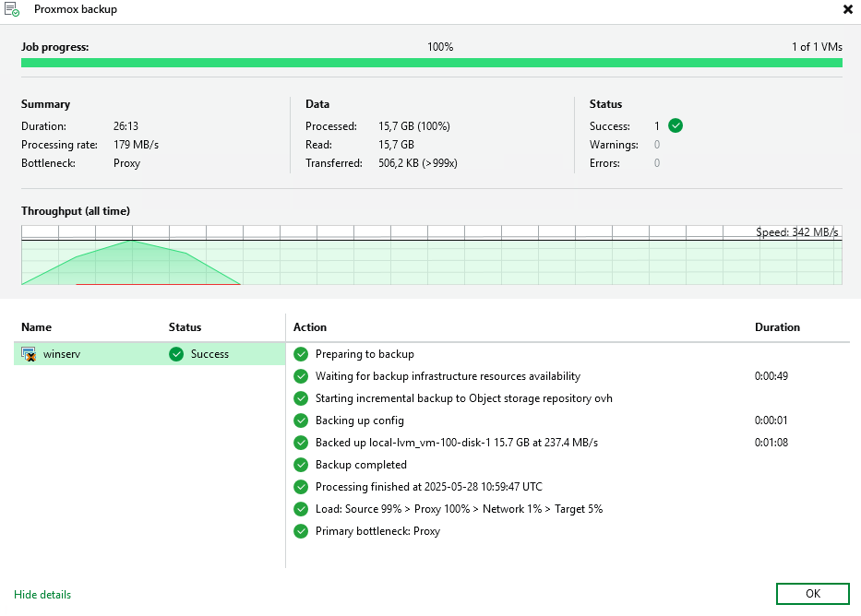Select the winserv VM name
The width and height of the screenshot is (861, 616).
click(x=62, y=354)
